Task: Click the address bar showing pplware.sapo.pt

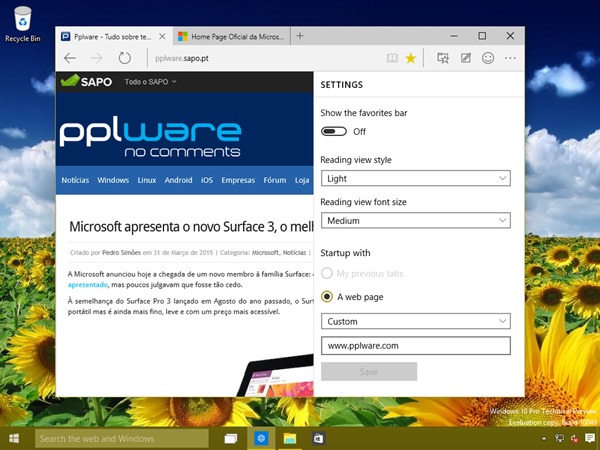Action: pyautogui.click(x=264, y=58)
